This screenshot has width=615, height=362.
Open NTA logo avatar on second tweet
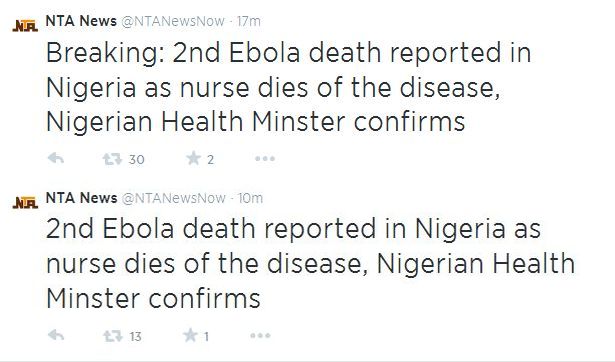pyautogui.click(x=25, y=203)
